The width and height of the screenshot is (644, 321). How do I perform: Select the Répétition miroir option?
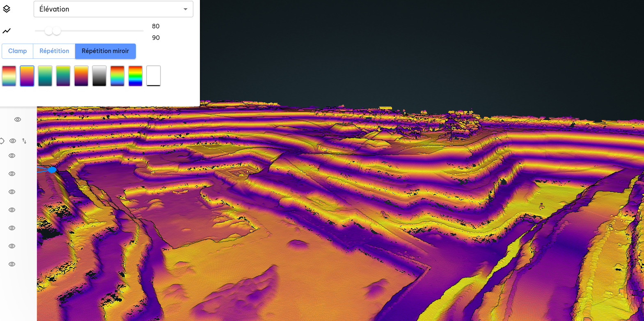coord(105,51)
